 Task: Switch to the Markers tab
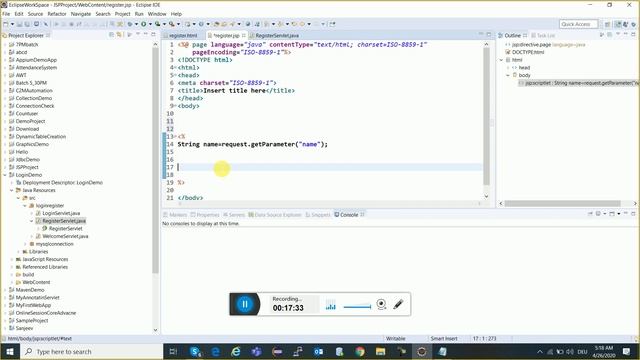[178, 215]
